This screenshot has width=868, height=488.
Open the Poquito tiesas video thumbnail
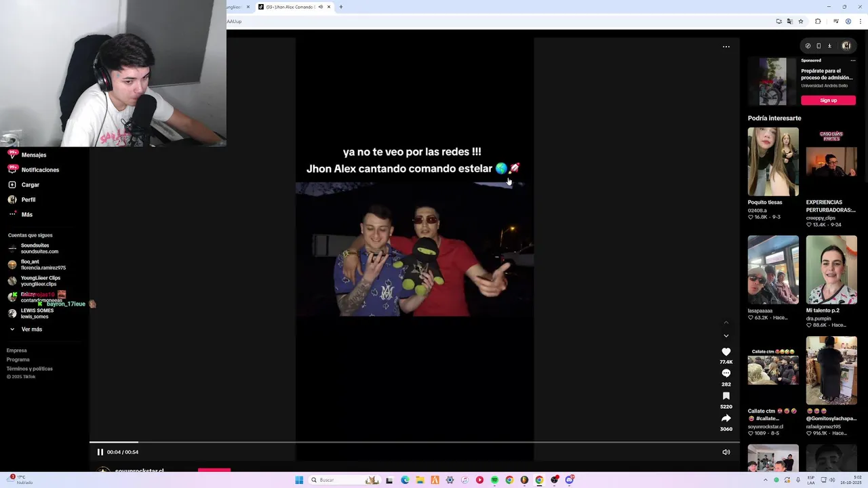point(773,162)
